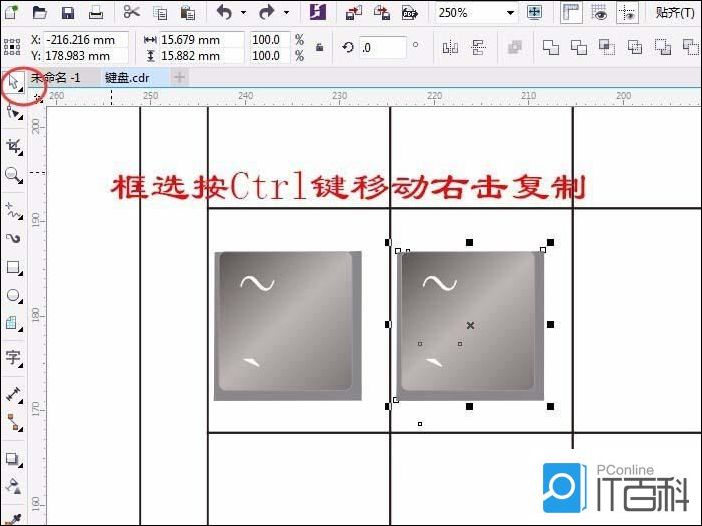702x526 pixels.
Task: Click the Y position field
Action: coord(86,56)
